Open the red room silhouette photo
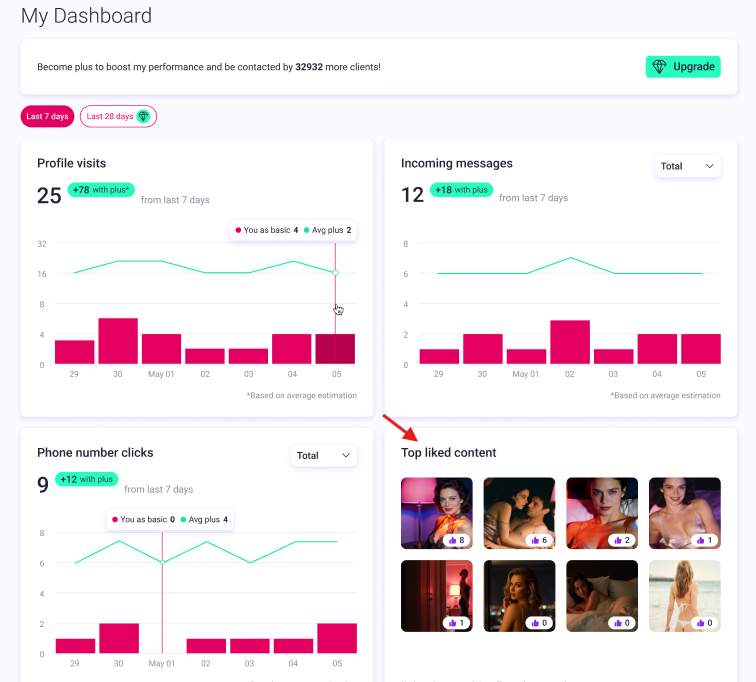This screenshot has height=682, width=756. point(437,596)
